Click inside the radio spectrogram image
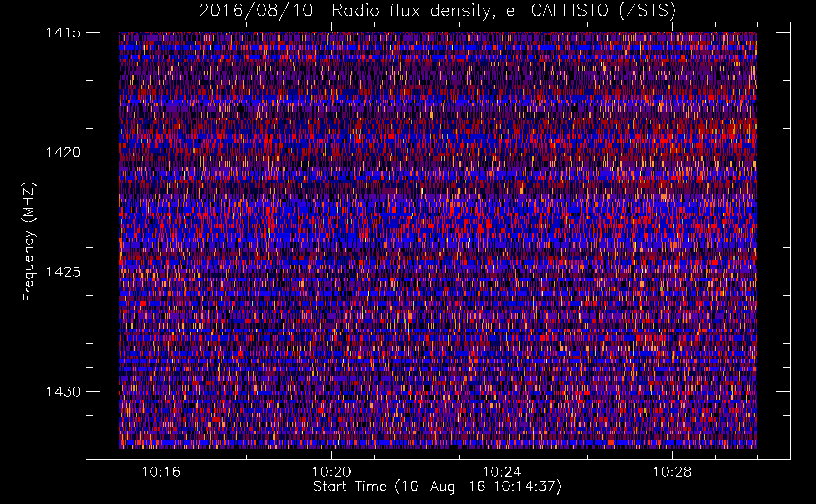 (x=438, y=241)
